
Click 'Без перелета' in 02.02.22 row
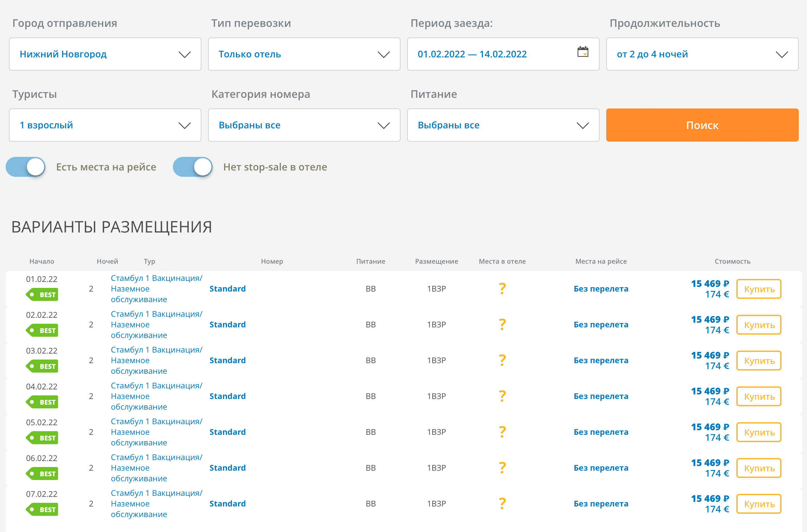[x=601, y=325]
